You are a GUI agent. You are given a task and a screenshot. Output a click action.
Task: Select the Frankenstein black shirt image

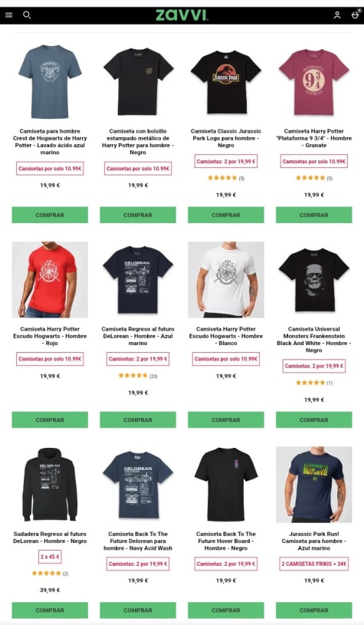pos(314,279)
